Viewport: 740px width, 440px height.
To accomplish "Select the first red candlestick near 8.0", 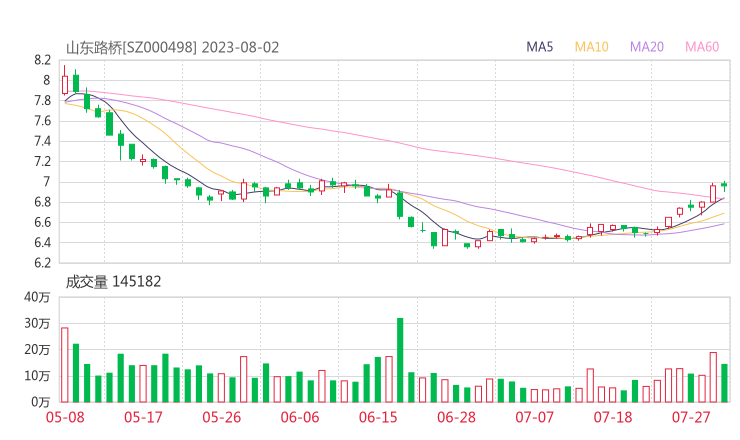I will [65, 82].
